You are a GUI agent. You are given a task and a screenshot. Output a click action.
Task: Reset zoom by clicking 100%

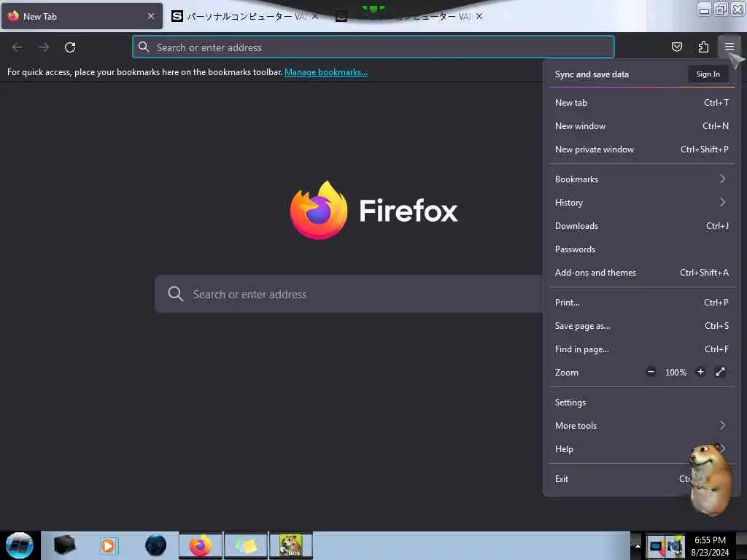[676, 372]
